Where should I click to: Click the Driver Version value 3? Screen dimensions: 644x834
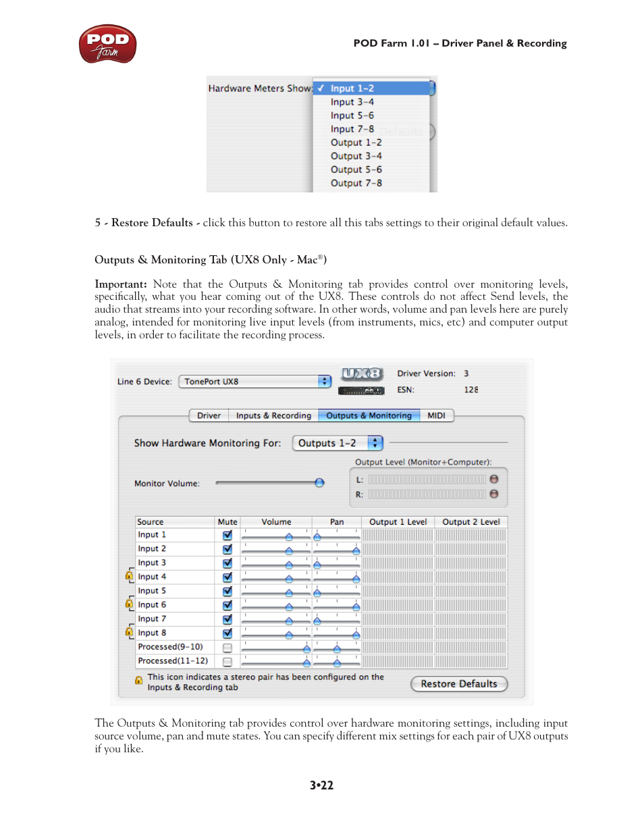[466, 373]
